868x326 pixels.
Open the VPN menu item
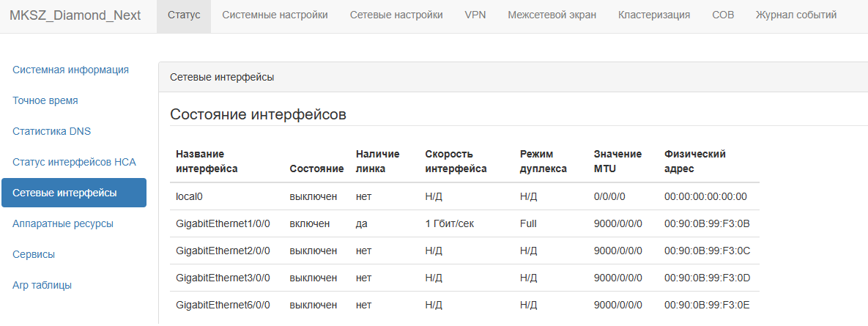click(475, 15)
